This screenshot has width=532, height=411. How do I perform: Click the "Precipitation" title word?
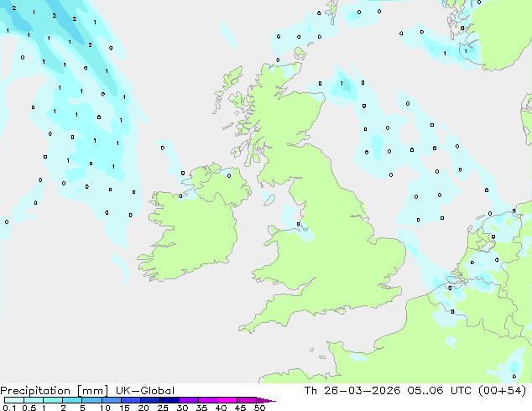point(35,391)
